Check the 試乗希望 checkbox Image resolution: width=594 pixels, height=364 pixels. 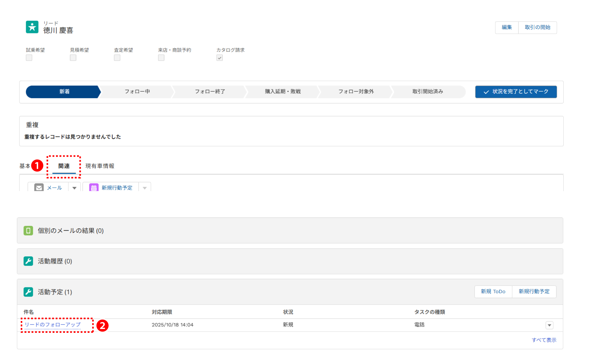click(x=29, y=58)
